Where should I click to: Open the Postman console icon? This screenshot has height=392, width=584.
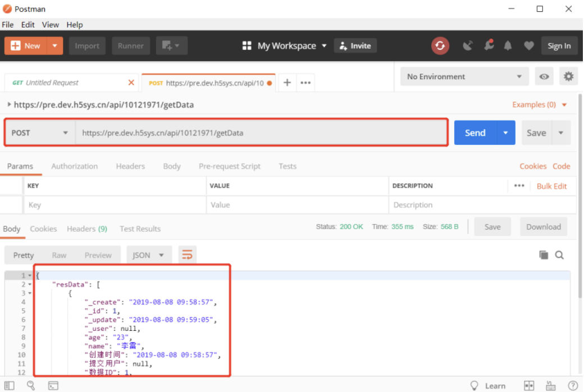[x=53, y=386]
